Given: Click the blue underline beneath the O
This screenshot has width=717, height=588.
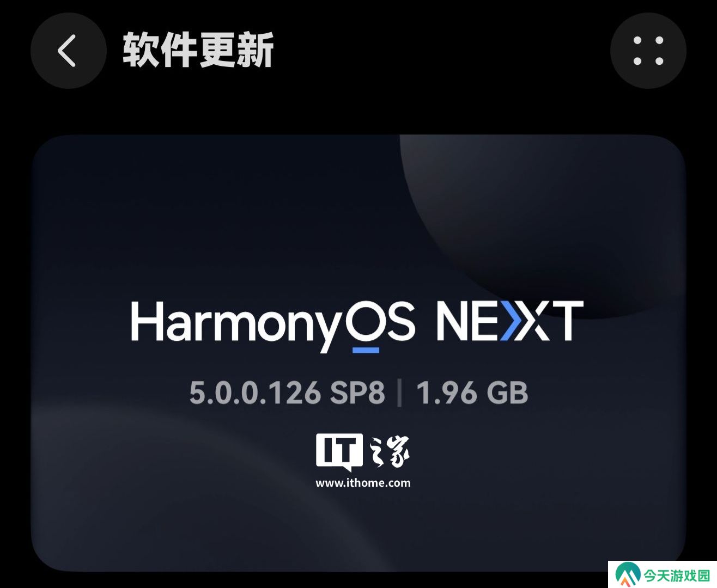Looking at the screenshot, I should 366,350.
